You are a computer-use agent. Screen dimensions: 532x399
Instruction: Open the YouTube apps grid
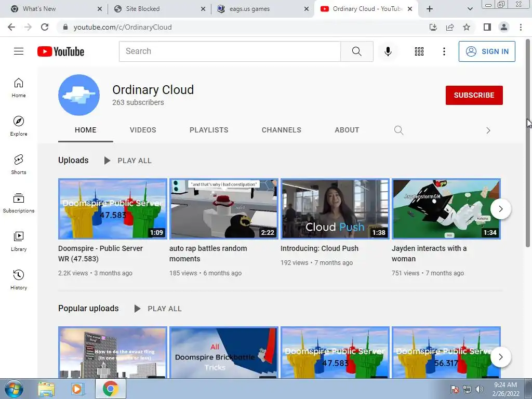[x=419, y=51]
